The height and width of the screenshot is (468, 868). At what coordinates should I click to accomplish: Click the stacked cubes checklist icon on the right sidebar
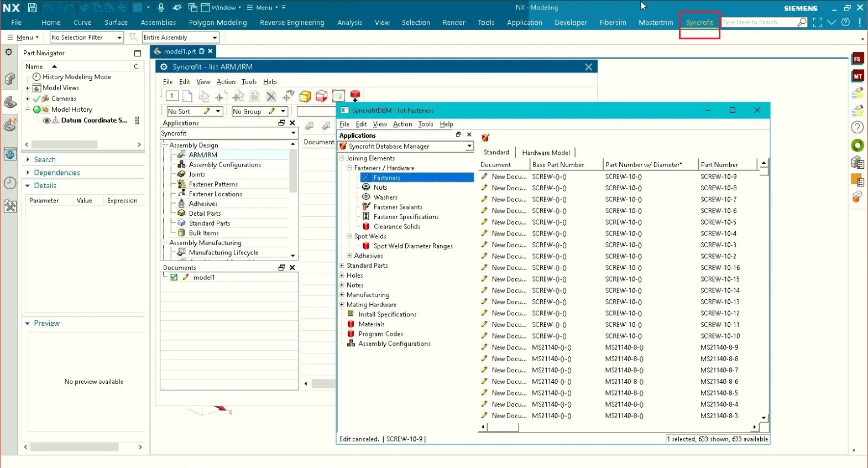pos(857,163)
